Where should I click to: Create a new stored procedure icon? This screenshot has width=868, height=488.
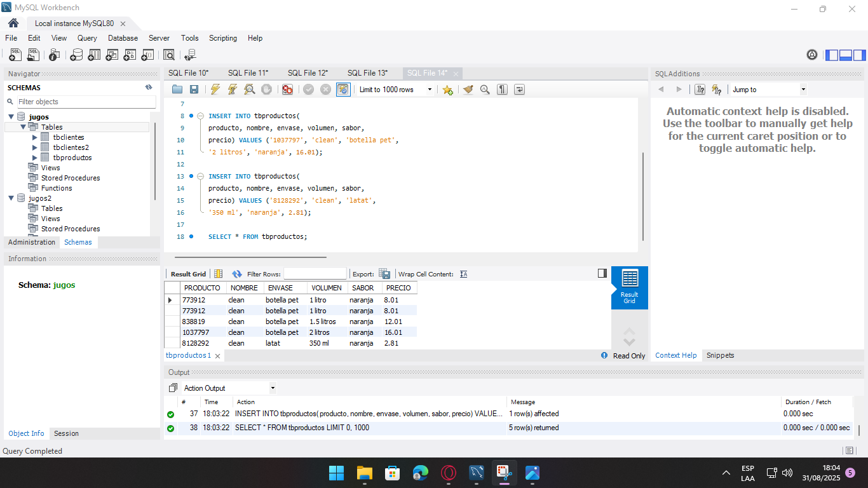coord(130,55)
